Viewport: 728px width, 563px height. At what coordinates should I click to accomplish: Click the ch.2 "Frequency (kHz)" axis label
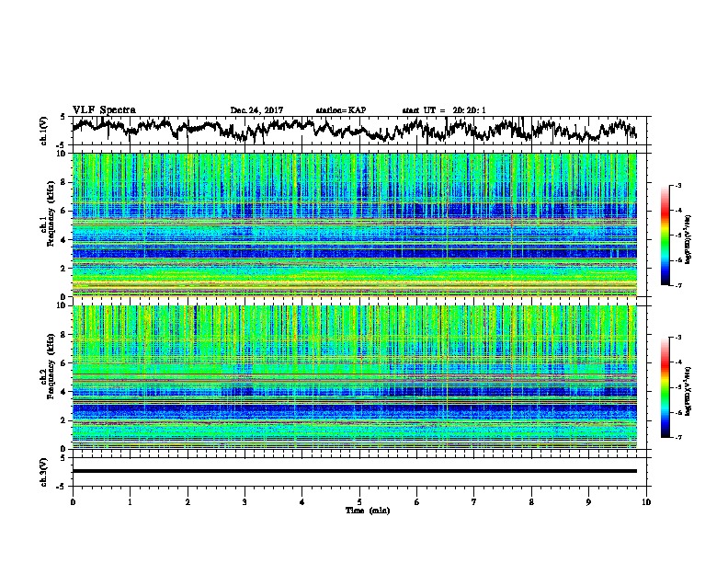51,366
